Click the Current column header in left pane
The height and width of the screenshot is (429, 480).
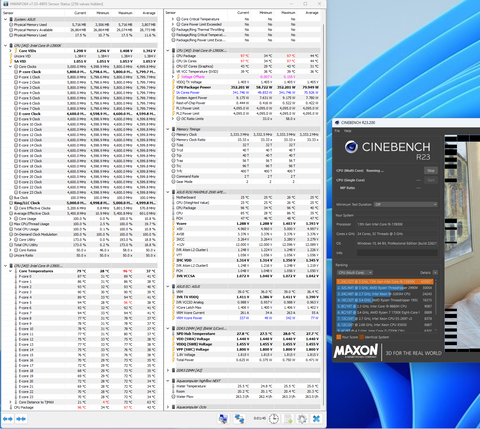pyautogui.click(x=80, y=13)
